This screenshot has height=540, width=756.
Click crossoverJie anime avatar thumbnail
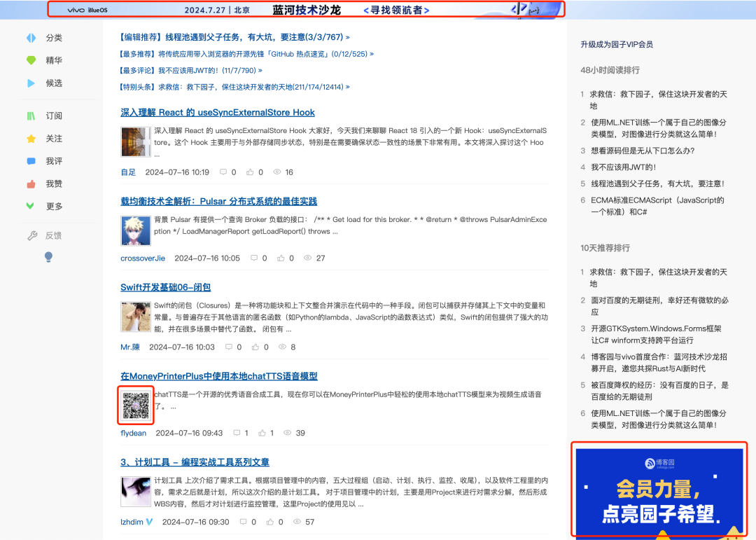(x=136, y=230)
